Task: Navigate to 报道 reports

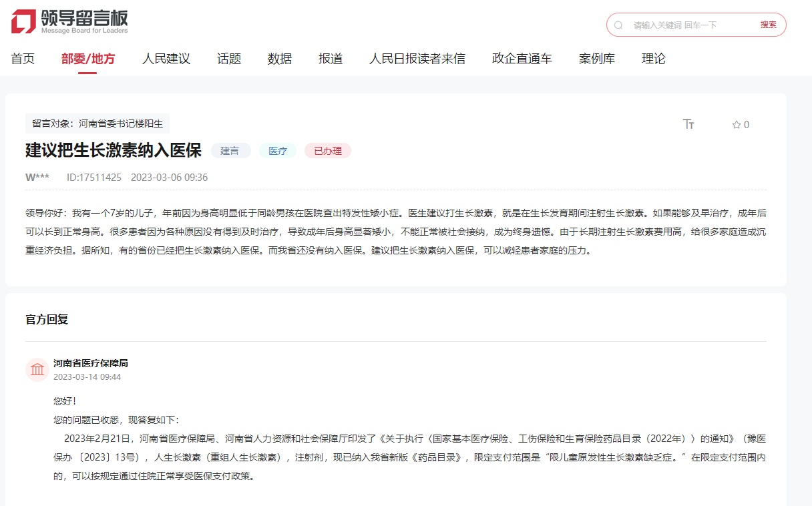Action: coord(331,59)
